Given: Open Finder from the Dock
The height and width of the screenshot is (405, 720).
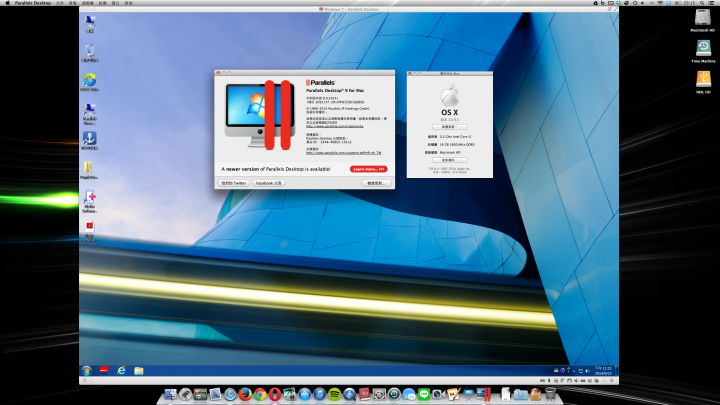Looking at the screenshot, I should 170,394.
